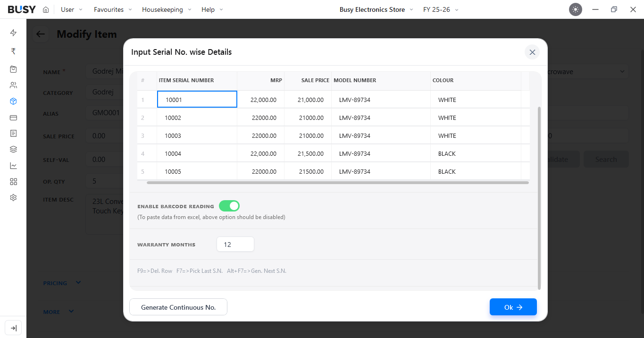The height and width of the screenshot is (338, 644).
Task: Click sale price 21,000.00 in row 1
Action: click(308, 100)
